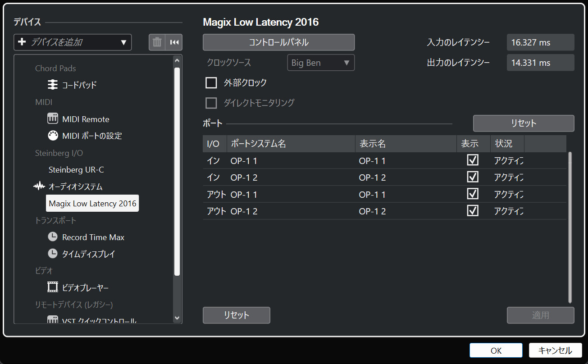Click the 適用 apply button

(541, 315)
